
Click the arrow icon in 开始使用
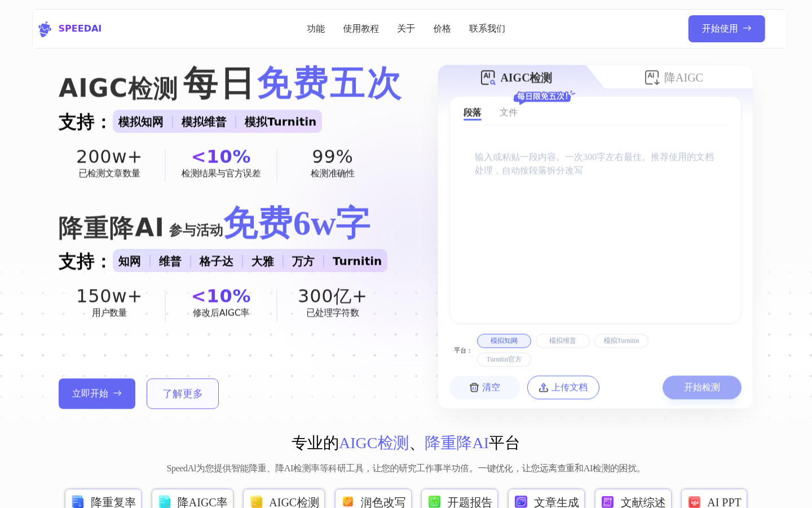point(747,28)
